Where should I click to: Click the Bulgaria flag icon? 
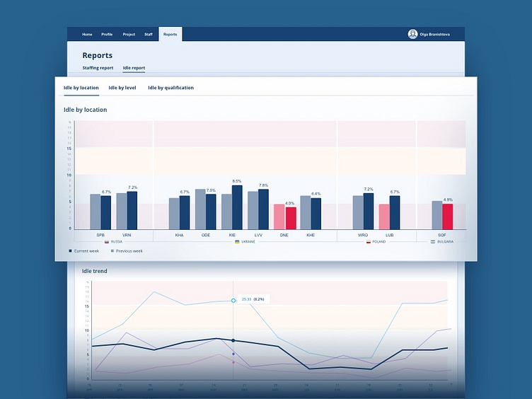[x=433, y=242]
